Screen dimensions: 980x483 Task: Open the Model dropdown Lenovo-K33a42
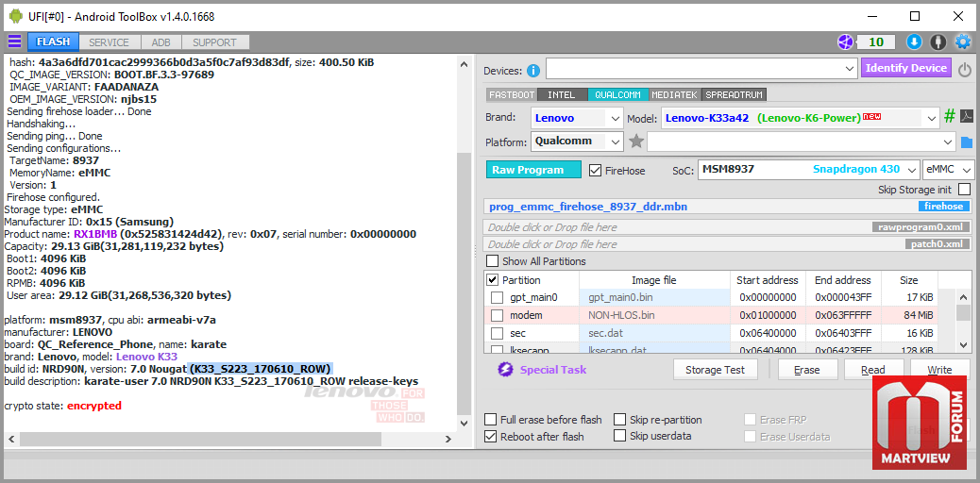[x=800, y=118]
